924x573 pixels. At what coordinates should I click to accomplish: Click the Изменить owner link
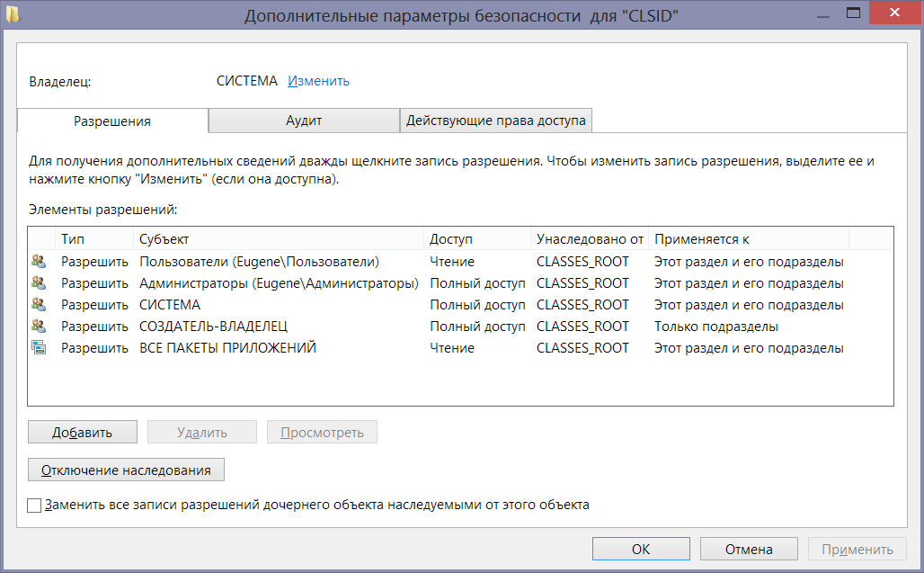(x=318, y=81)
